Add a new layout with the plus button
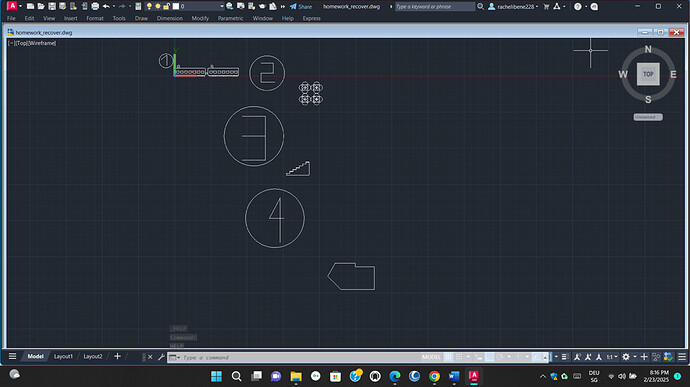 (x=117, y=356)
